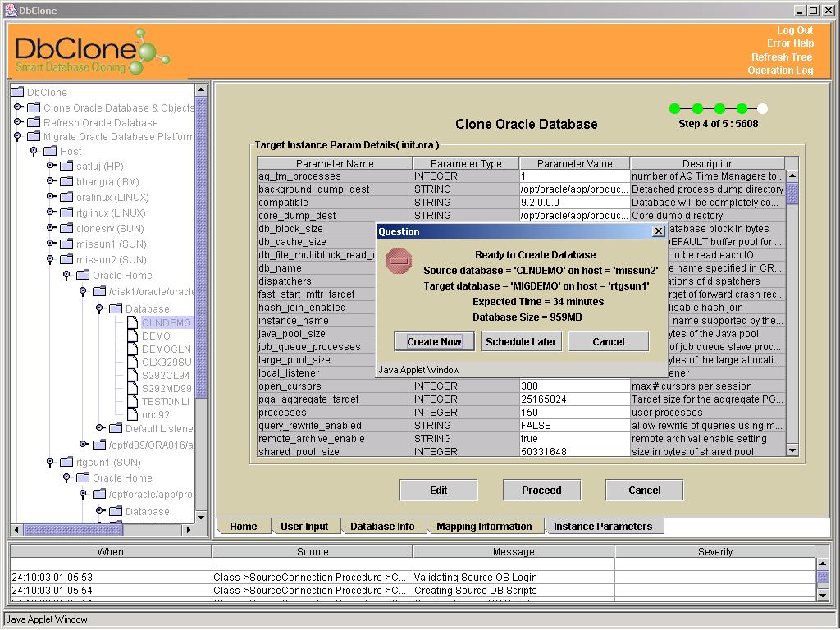Screen dimensions: 840x630
Task: Click the oralinux (LINUX) folder icon
Action: coord(66,197)
